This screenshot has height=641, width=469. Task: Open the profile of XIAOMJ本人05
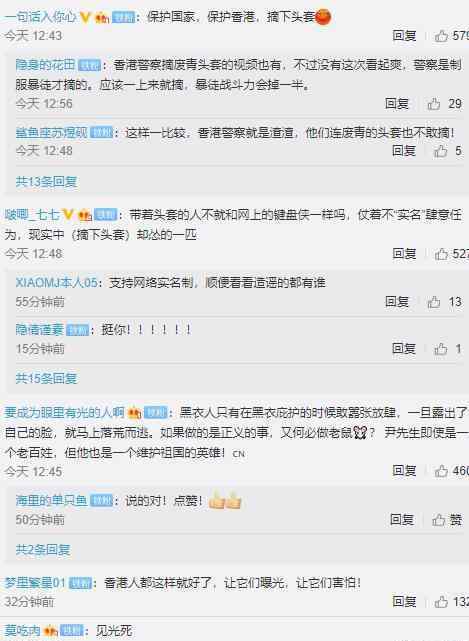[56, 282]
